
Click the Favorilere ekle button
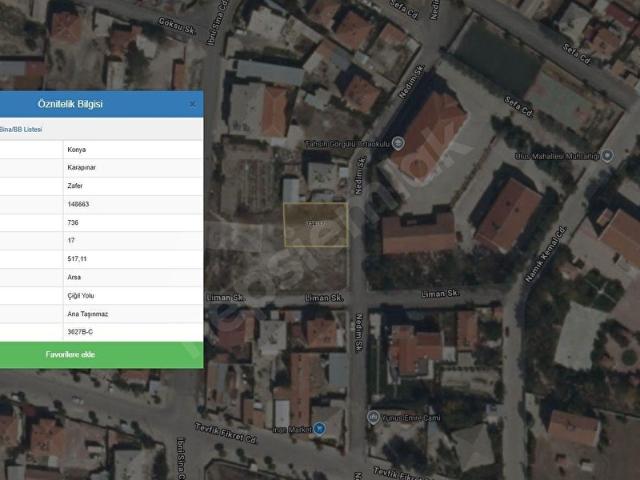[101, 355]
